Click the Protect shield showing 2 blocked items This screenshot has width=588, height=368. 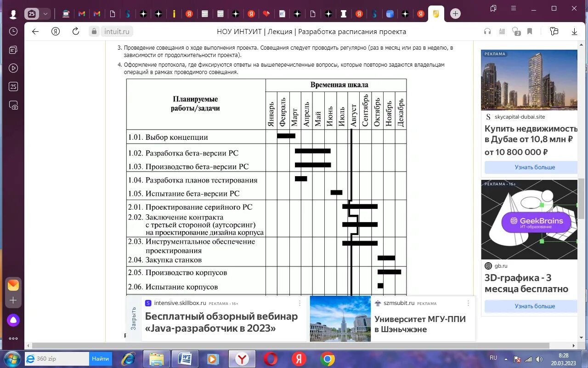[x=516, y=31]
